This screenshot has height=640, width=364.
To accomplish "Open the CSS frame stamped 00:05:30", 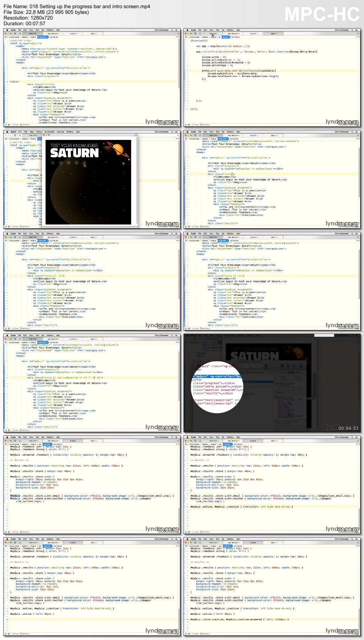I will click(92, 484).
